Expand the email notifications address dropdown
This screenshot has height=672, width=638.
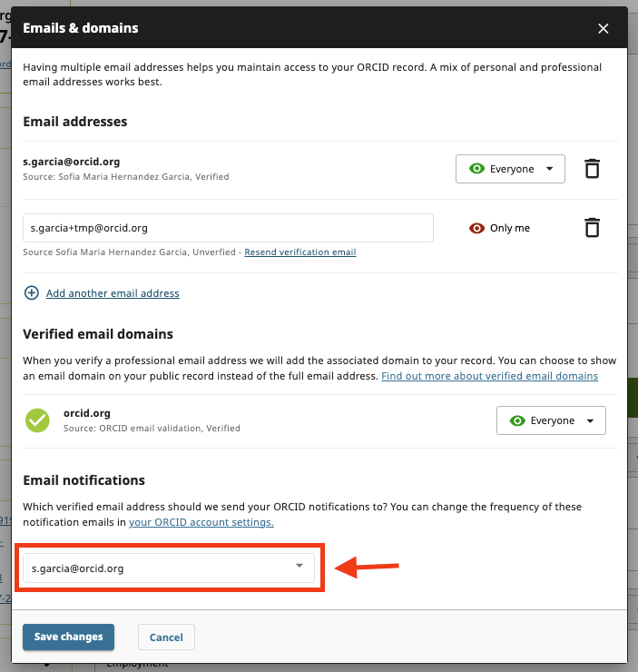(x=168, y=568)
